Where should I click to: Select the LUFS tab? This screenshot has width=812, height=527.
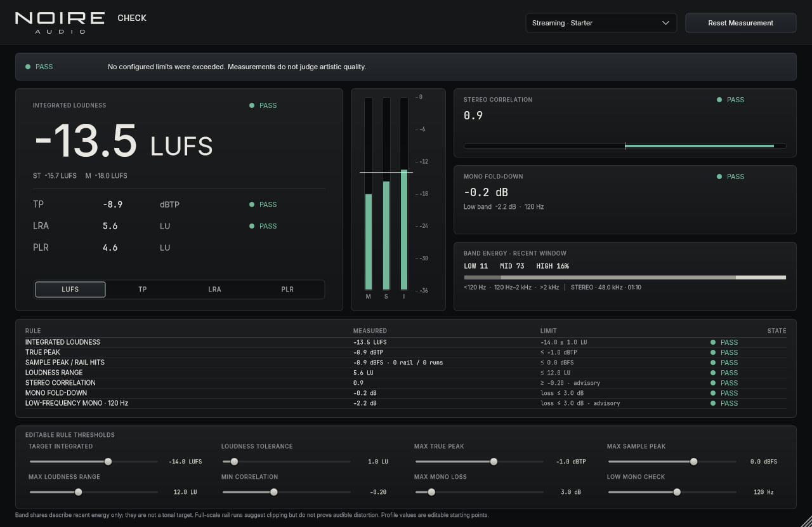[70, 290]
